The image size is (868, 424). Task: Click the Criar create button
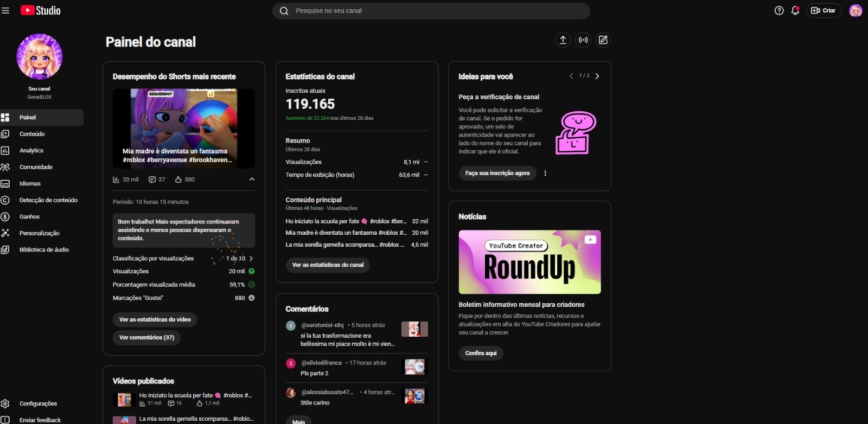(824, 10)
